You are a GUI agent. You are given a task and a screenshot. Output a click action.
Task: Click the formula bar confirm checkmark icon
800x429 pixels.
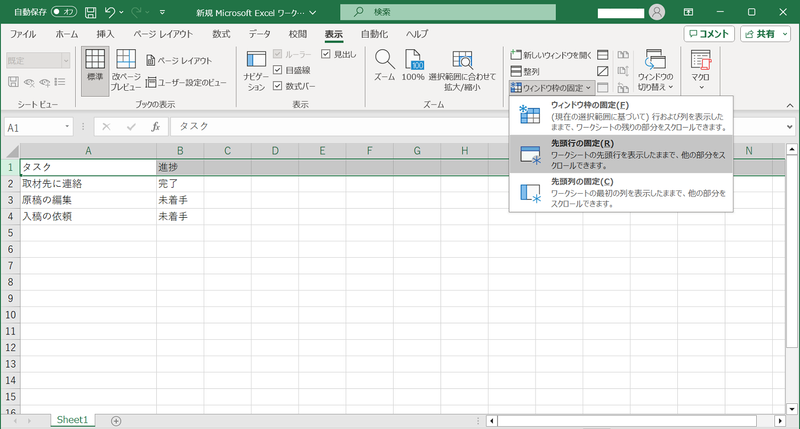click(x=131, y=127)
